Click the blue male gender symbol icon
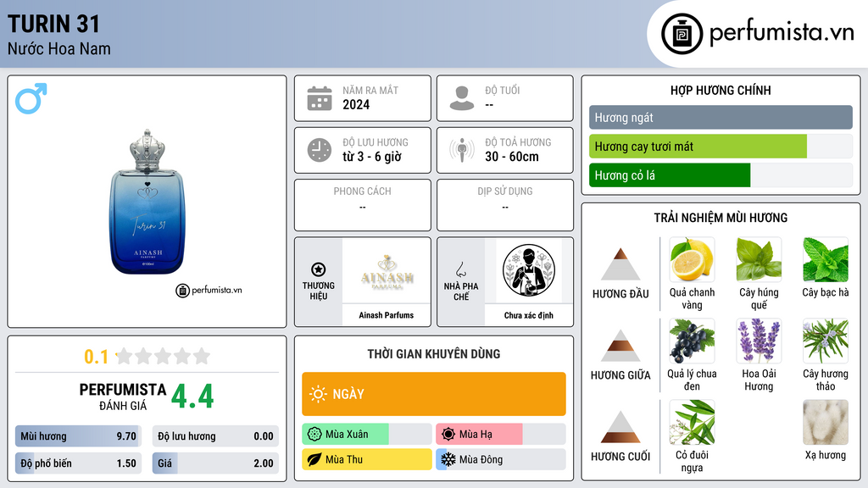The height and width of the screenshot is (488, 868). coord(31,98)
